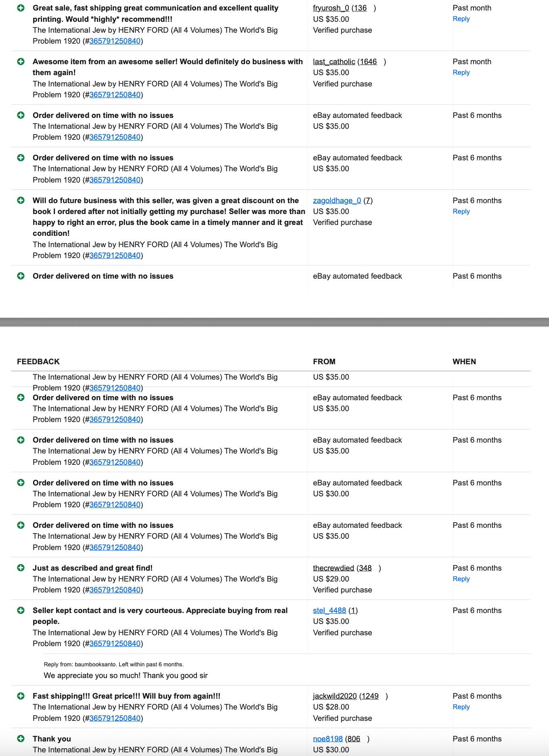
Task: Click positive icon beside 'Seller kept contact' review
Action: (21, 611)
